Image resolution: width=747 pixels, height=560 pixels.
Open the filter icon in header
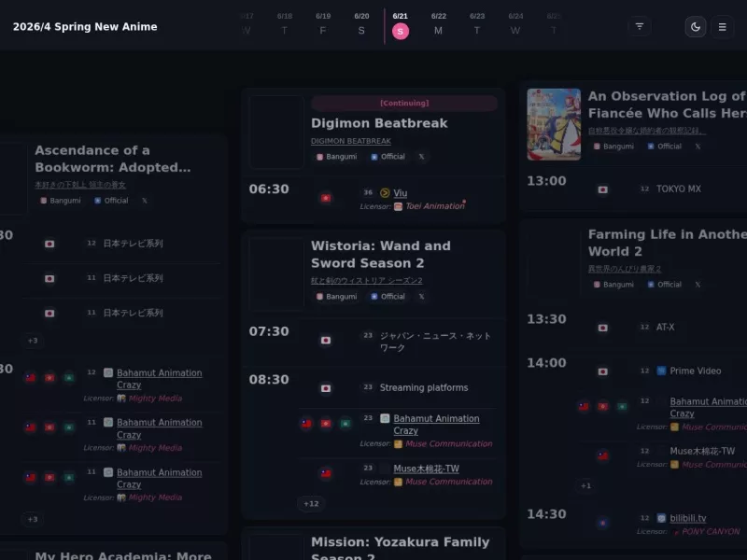click(640, 27)
